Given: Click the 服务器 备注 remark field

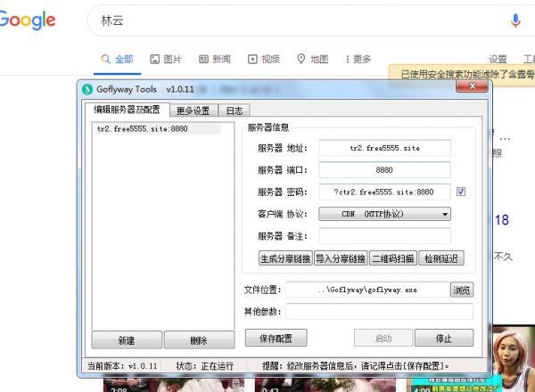Looking at the screenshot, I should pyautogui.click(x=384, y=236).
